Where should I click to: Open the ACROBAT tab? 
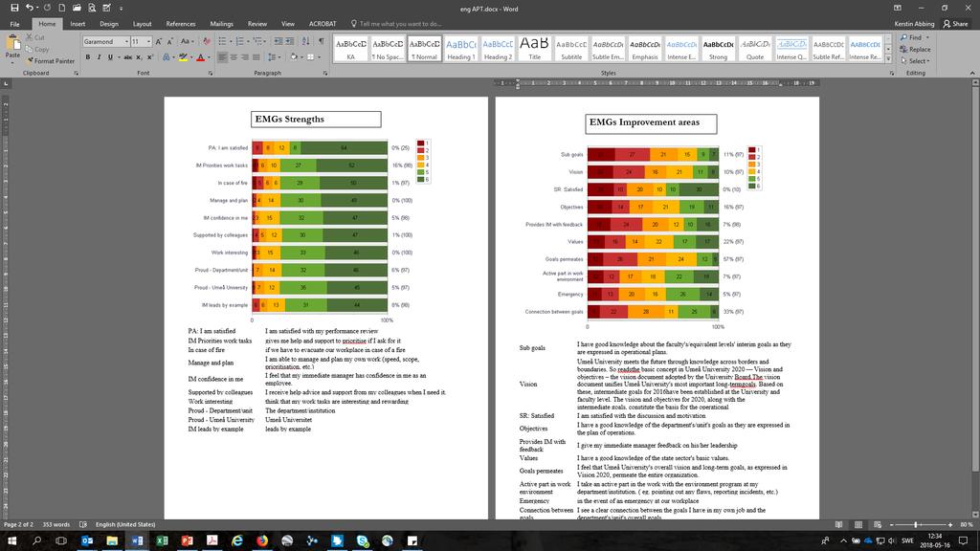click(x=323, y=24)
